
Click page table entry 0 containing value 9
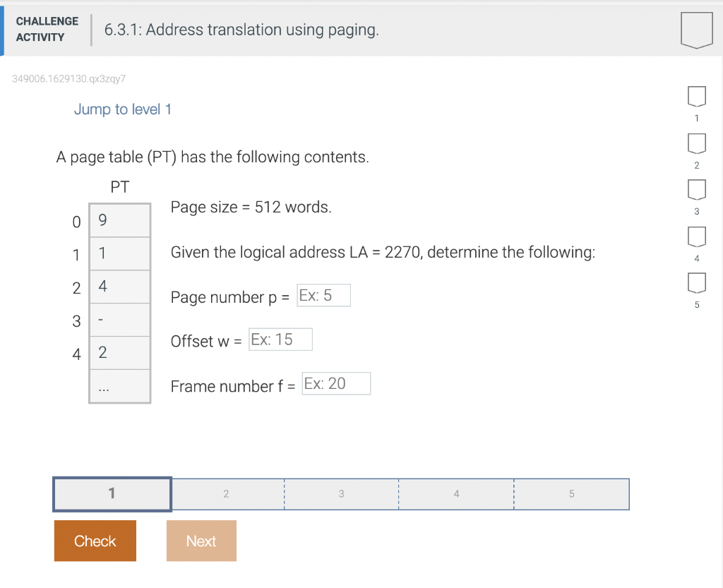click(119, 220)
